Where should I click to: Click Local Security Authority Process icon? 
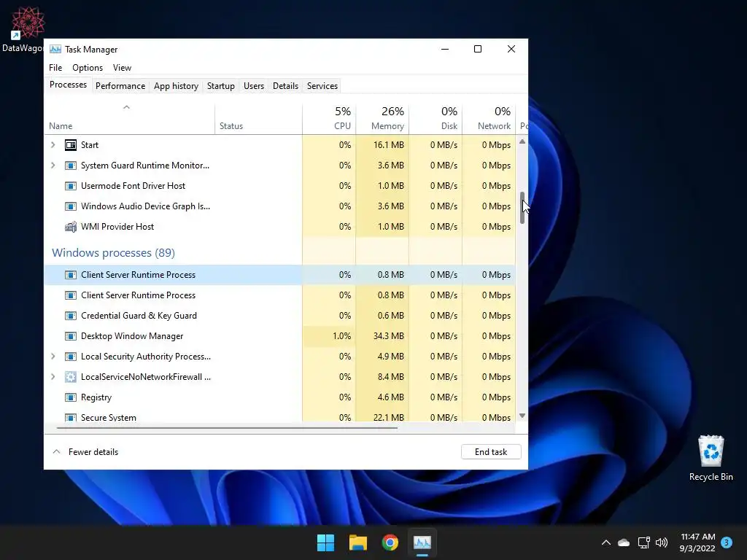pos(71,357)
